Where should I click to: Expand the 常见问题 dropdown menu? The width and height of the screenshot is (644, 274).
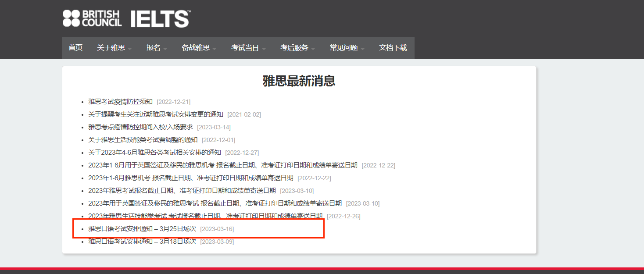tap(347, 48)
